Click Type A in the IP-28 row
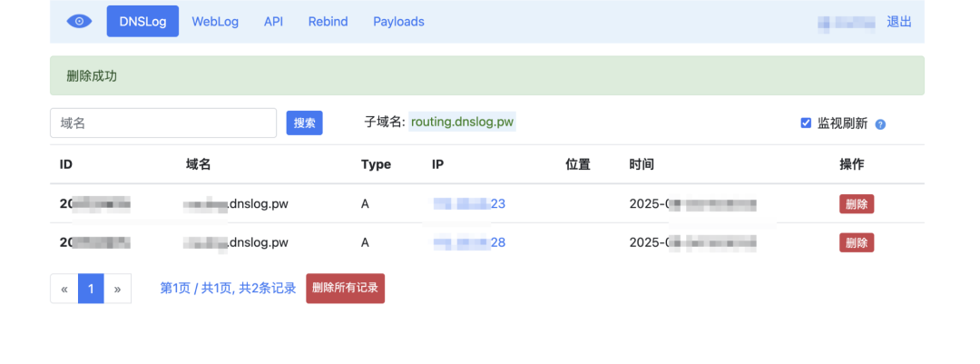The width and height of the screenshot is (980, 364). click(365, 242)
